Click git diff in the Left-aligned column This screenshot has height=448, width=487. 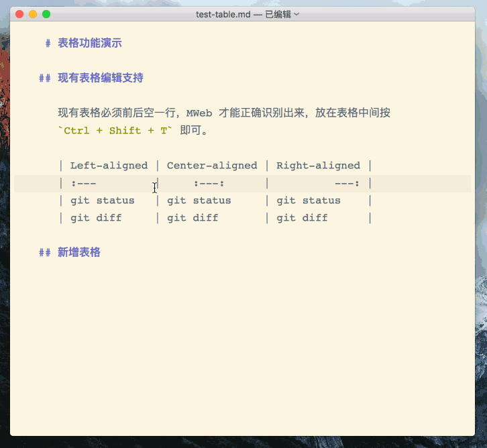coord(96,218)
